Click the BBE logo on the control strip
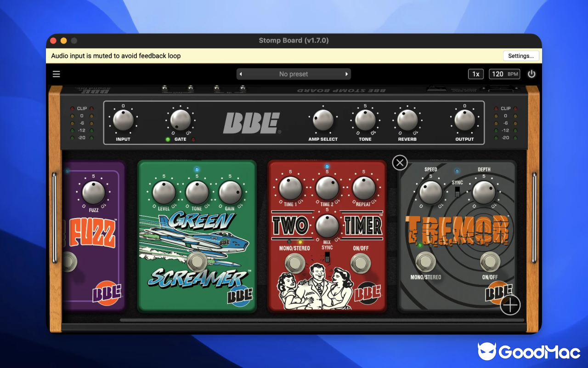Screen dimensions: 588x368 (x=252, y=122)
